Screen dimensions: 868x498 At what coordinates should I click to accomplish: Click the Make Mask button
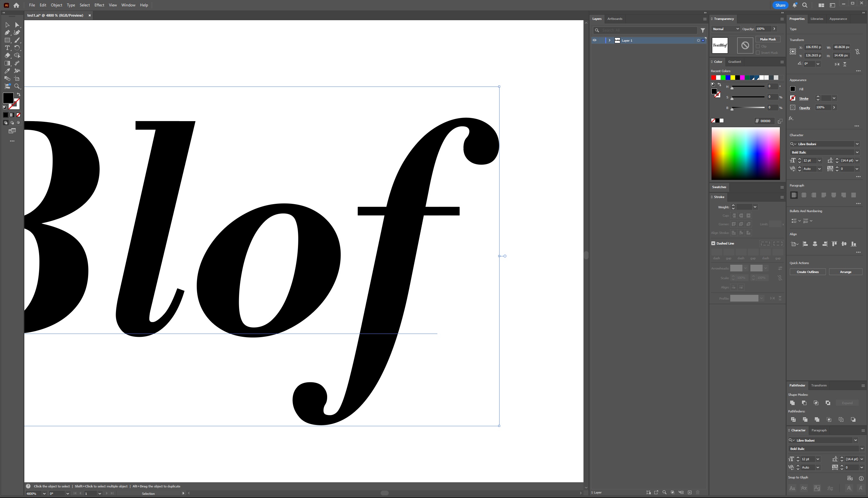tap(768, 39)
